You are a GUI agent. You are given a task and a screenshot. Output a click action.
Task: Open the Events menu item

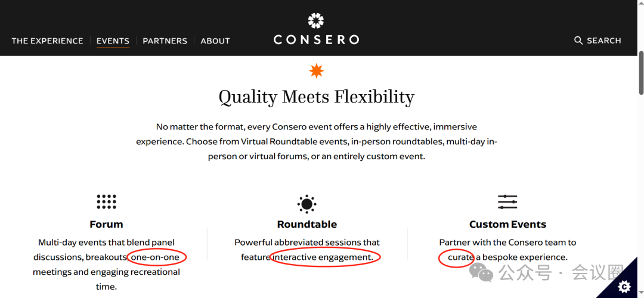pyautogui.click(x=113, y=41)
